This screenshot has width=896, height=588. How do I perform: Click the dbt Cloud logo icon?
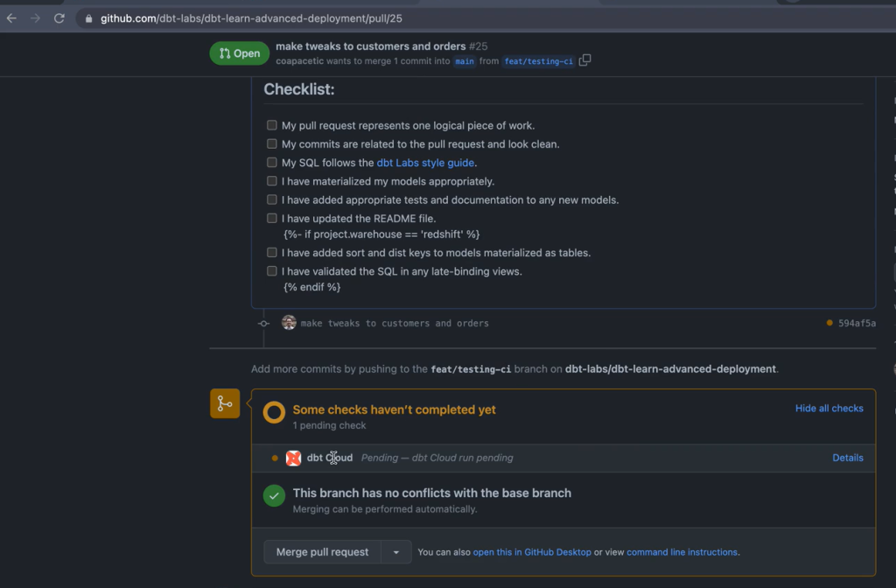pos(294,458)
